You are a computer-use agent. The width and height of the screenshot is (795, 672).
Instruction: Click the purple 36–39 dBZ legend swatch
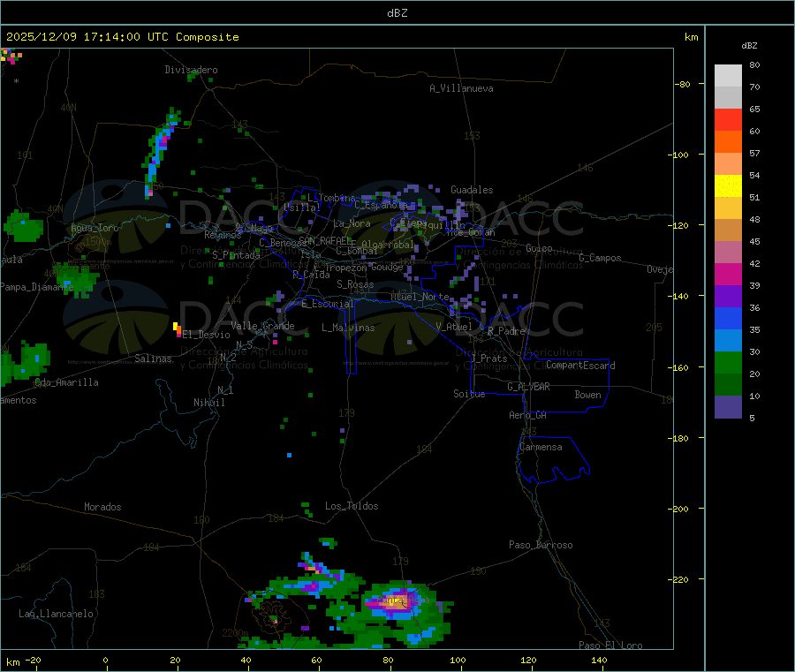click(x=728, y=297)
